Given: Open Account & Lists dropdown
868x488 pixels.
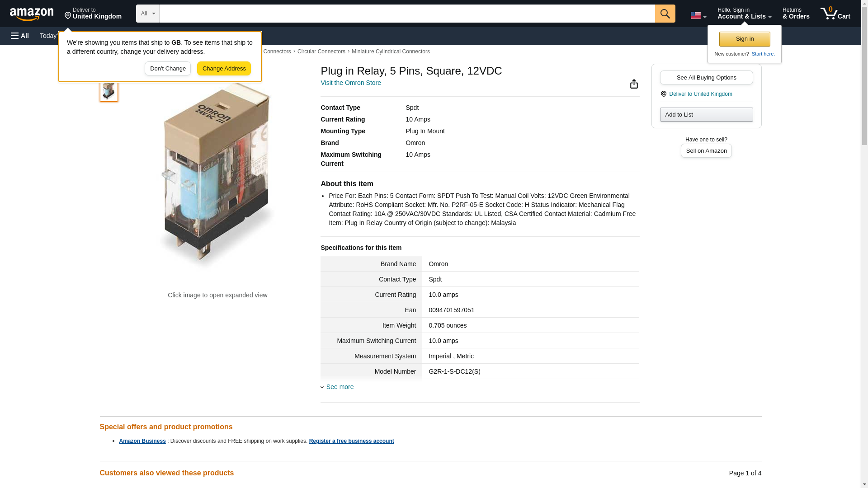Looking at the screenshot, I should pos(744,14).
